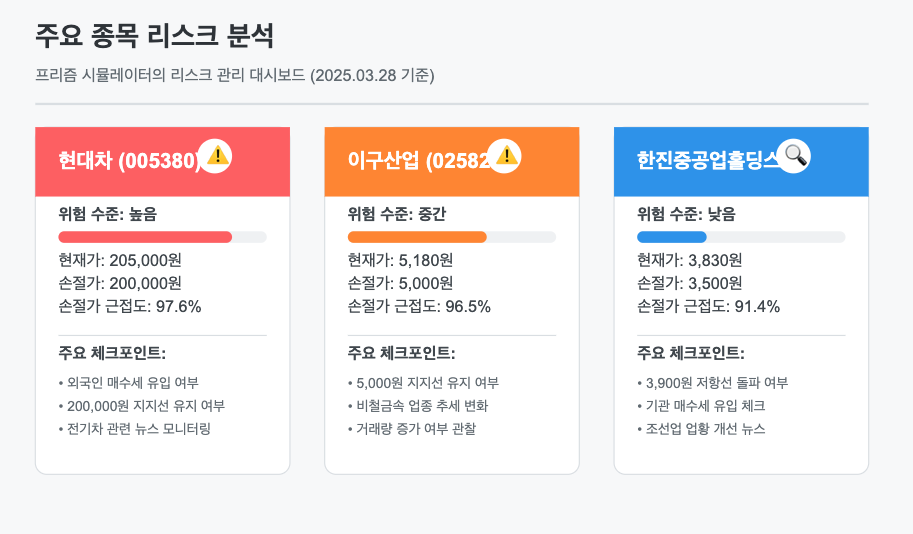Click 기관 매수세 유입 체크 item
This screenshot has width=913, height=534.
pyautogui.click(x=701, y=406)
